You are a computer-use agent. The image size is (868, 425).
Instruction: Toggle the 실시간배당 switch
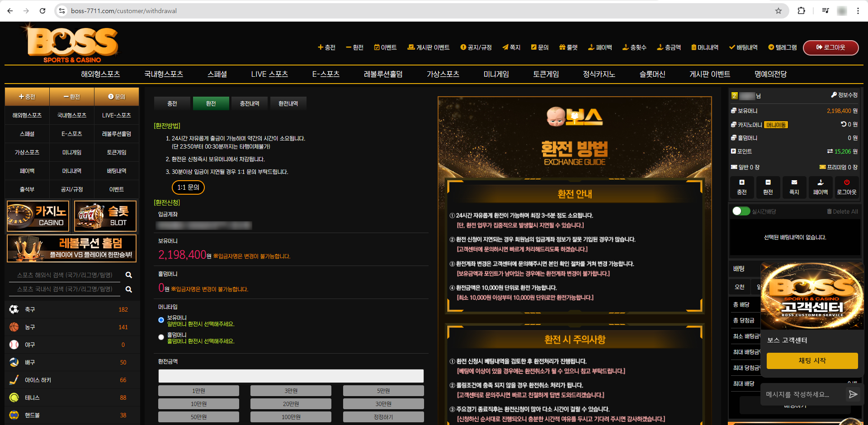pyautogui.click(x=741, y=211)
